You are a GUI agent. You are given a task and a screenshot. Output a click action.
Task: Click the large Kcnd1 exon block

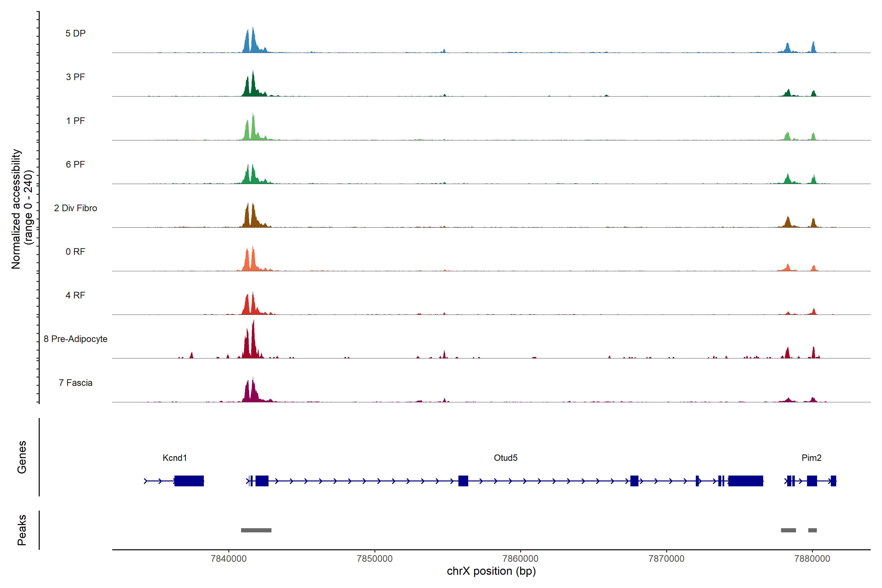tap(189, 481)
